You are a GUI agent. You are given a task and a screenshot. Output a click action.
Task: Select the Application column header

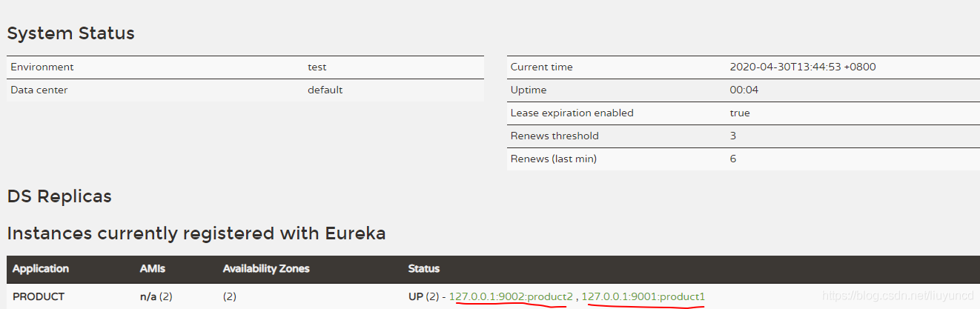(41, 268)
